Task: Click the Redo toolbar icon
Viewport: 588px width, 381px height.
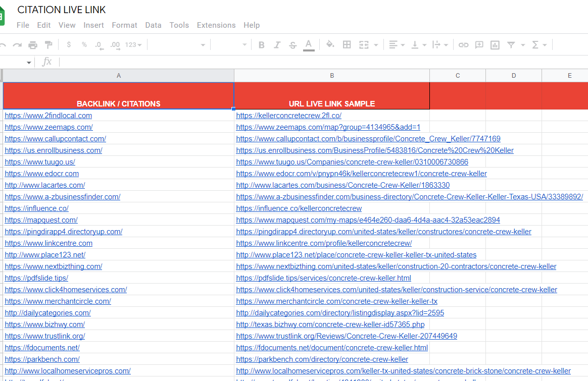Action: tap(17, 45)
